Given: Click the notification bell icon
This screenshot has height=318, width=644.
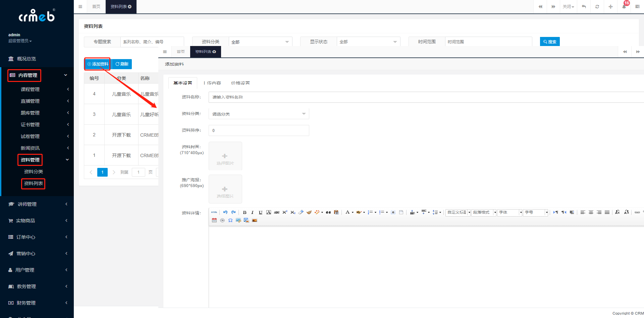Looking at the screenshot, I should (x=624, y=7).
